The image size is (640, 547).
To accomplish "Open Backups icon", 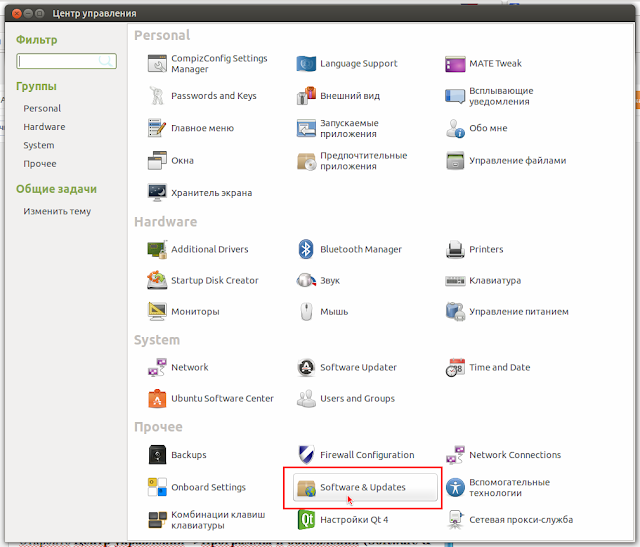I will 157,455.
